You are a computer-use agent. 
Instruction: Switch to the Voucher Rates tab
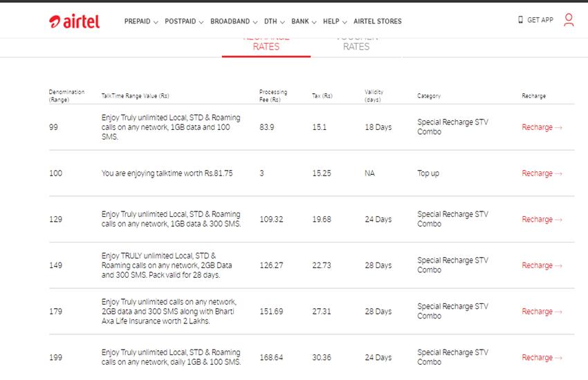356,45
